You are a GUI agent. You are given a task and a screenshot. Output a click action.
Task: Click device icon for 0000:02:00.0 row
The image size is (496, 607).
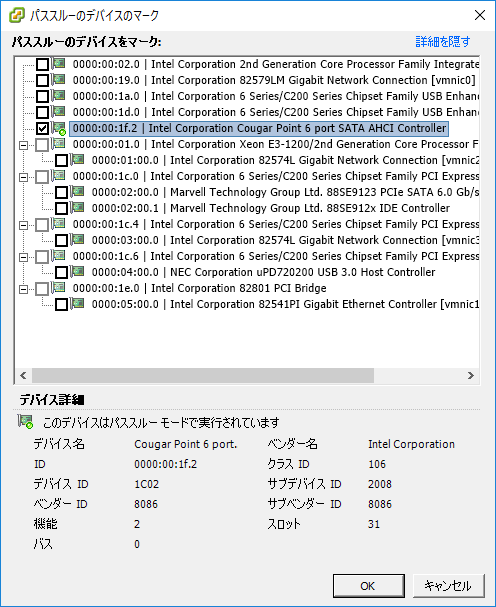pos(78,192)
